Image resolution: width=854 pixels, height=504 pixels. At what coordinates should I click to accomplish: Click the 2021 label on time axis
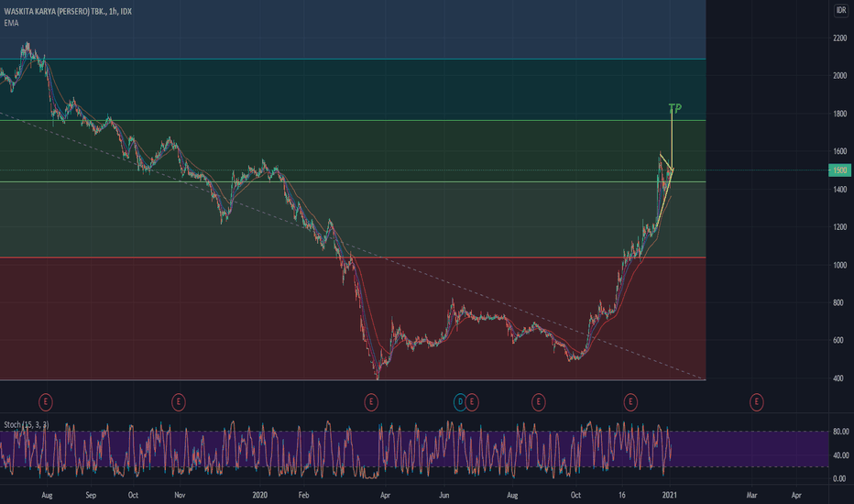(670, 495)
